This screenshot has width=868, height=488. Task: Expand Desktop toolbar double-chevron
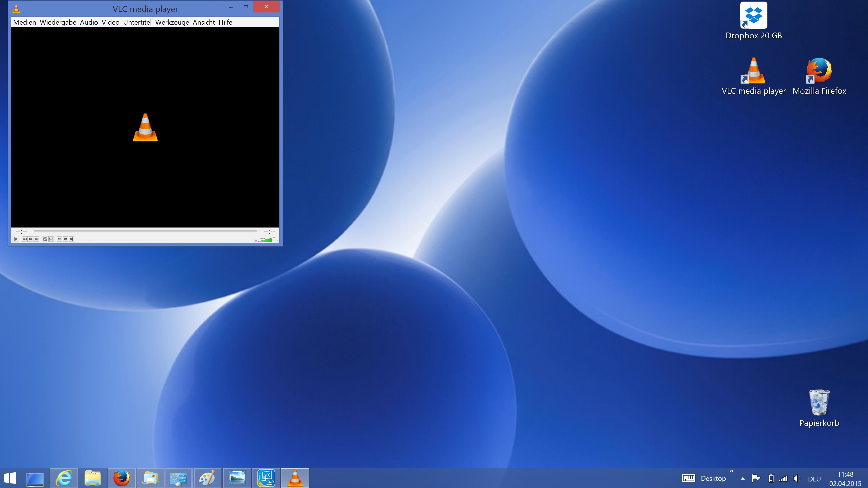[x=731, y=471]
